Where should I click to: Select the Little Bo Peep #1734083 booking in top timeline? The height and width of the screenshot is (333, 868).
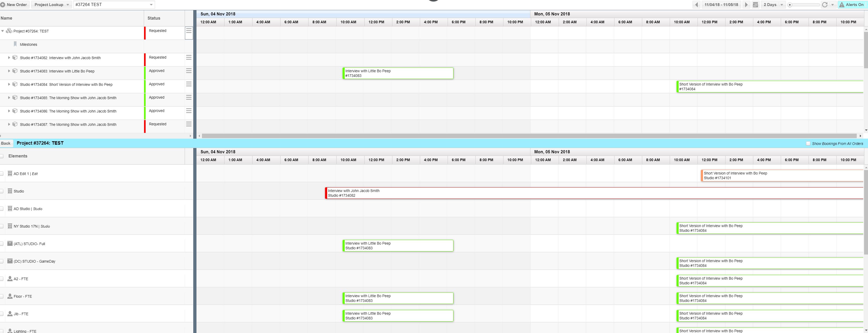click(x=398, y=73)
